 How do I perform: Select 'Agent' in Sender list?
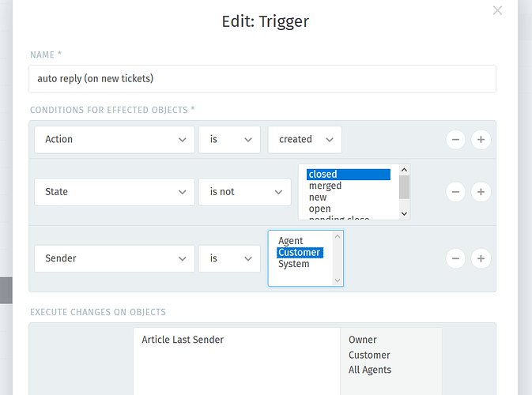coord(290,241)
